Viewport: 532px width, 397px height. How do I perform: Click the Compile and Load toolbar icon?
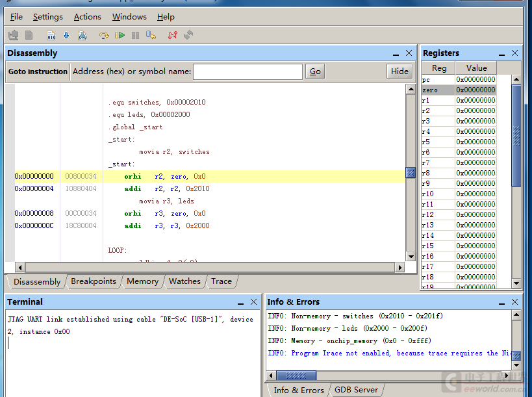click(82, 35)
